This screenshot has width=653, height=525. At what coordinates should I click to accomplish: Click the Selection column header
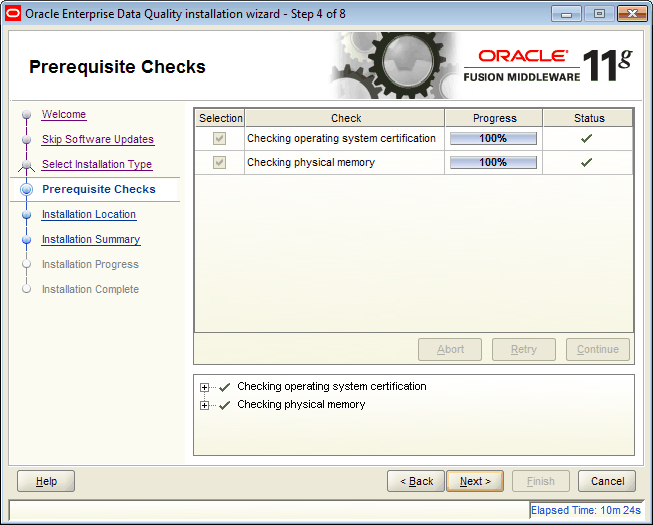point(220,118)
